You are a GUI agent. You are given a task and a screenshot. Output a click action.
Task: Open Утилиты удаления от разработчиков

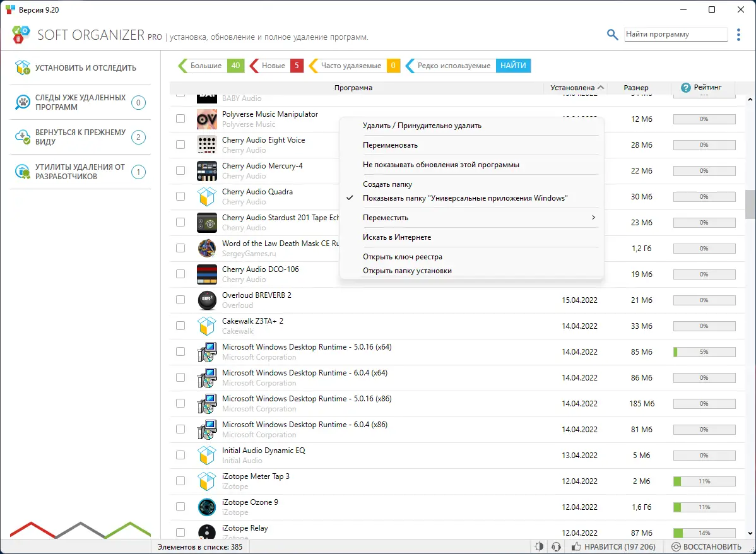80,172
